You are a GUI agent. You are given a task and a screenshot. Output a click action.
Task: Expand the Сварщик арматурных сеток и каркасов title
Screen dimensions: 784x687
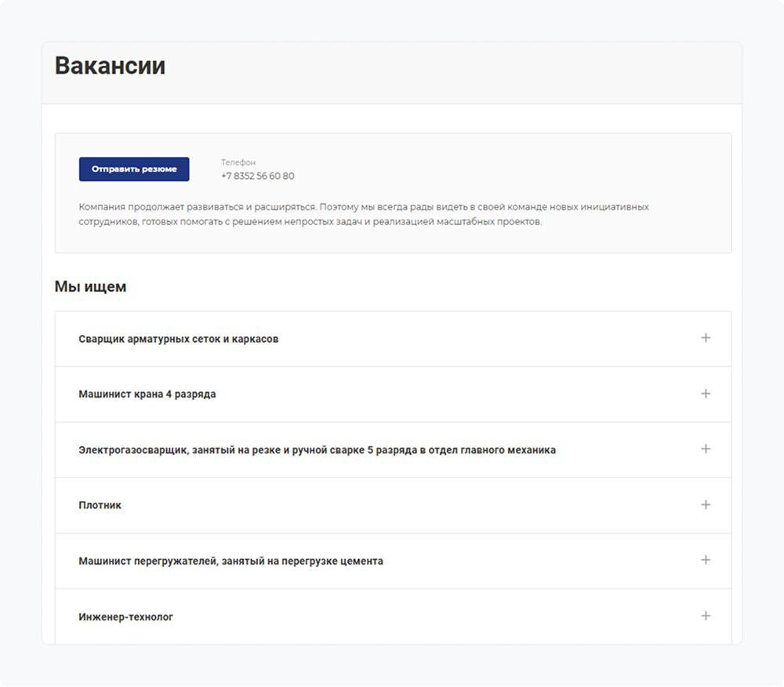coord(179,340)
